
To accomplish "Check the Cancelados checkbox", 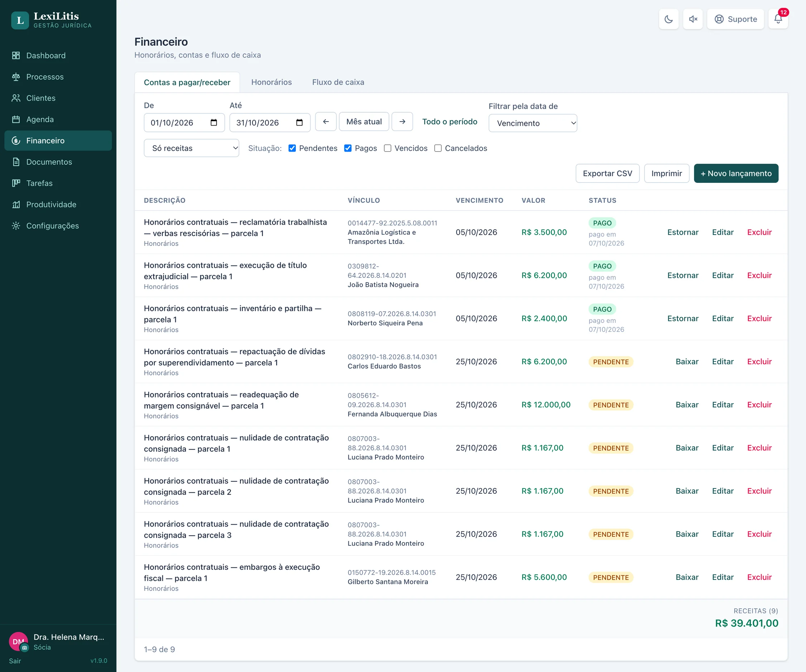I will tap(438, 148).
